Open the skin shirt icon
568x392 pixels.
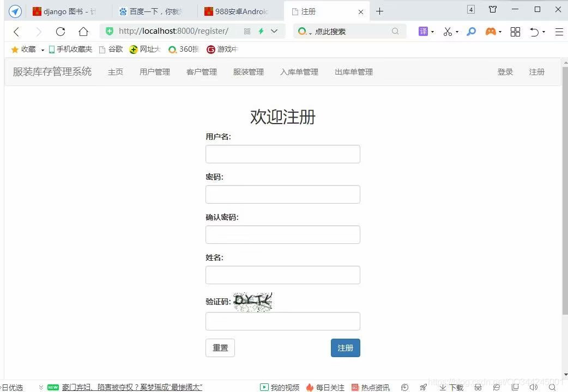pyautogui.click(x=493, y=9)
